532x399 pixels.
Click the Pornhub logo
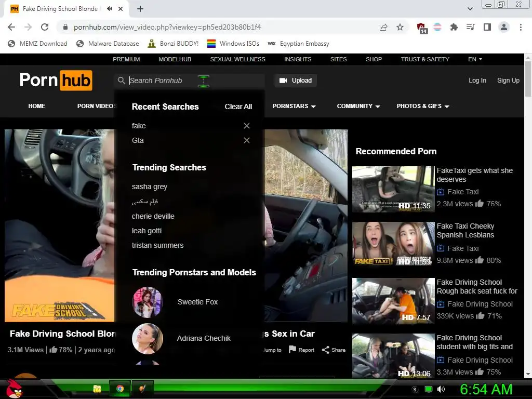click(56, 81)
